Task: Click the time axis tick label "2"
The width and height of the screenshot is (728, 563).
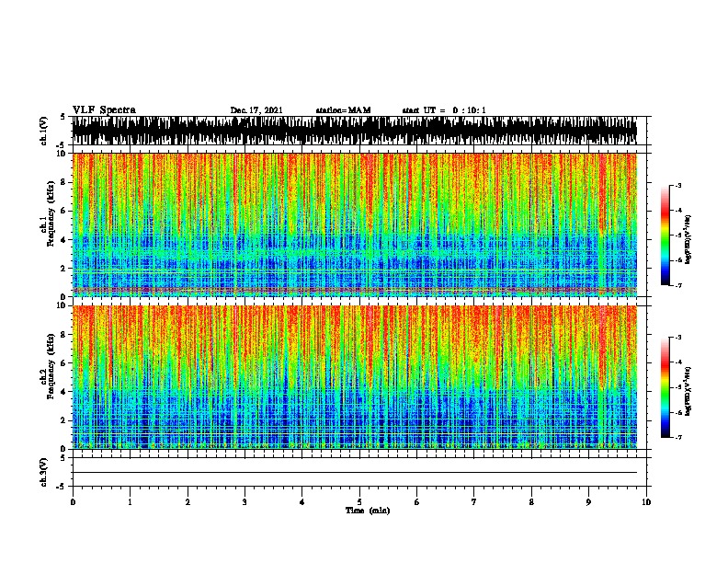Action: (188, 502)
